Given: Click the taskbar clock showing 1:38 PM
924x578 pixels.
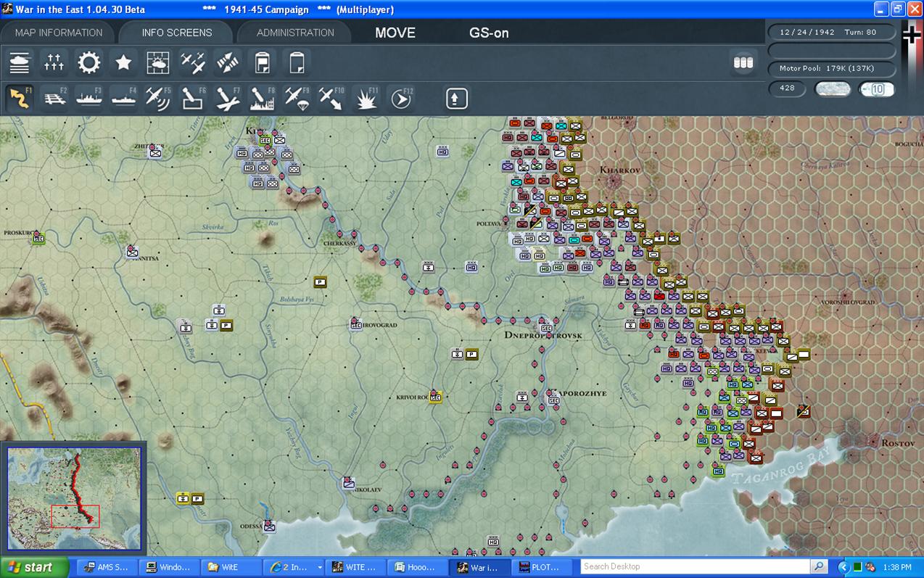Looking at the screenshot, I should [896, 567].
